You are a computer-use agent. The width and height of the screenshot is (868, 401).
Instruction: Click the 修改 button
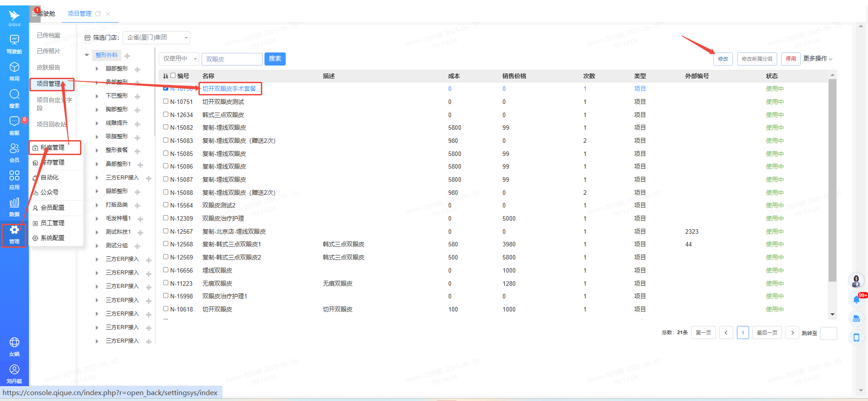[x=723, y=59]
